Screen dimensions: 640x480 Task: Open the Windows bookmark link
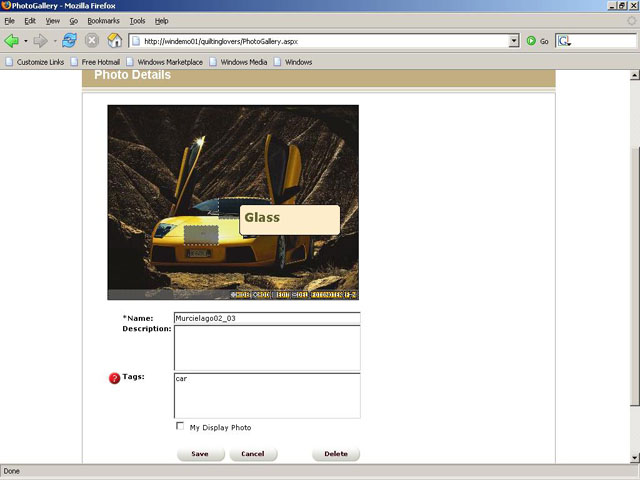point(293,62)
